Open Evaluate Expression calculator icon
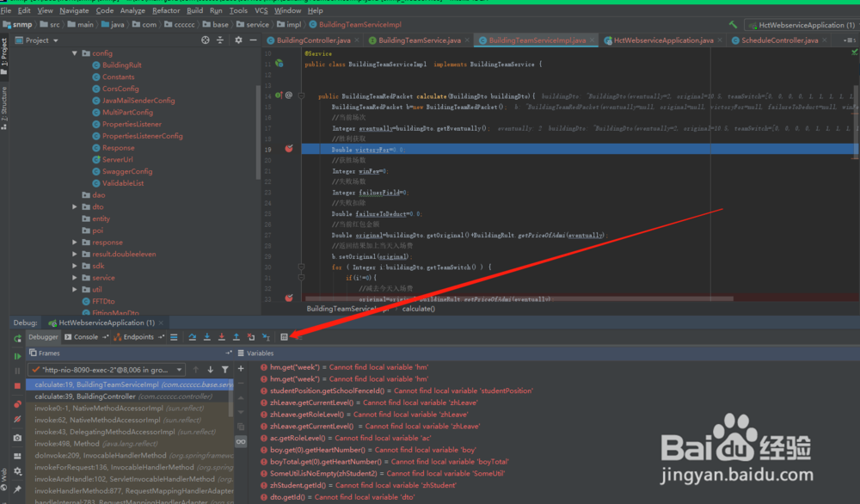This screenshot has height=504, width=860. (284, 337)
